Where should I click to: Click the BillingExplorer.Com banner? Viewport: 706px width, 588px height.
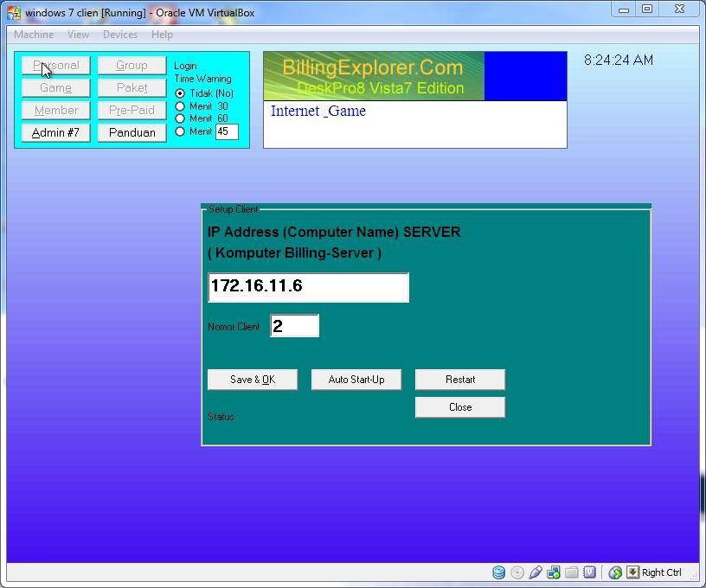point(374,76)
